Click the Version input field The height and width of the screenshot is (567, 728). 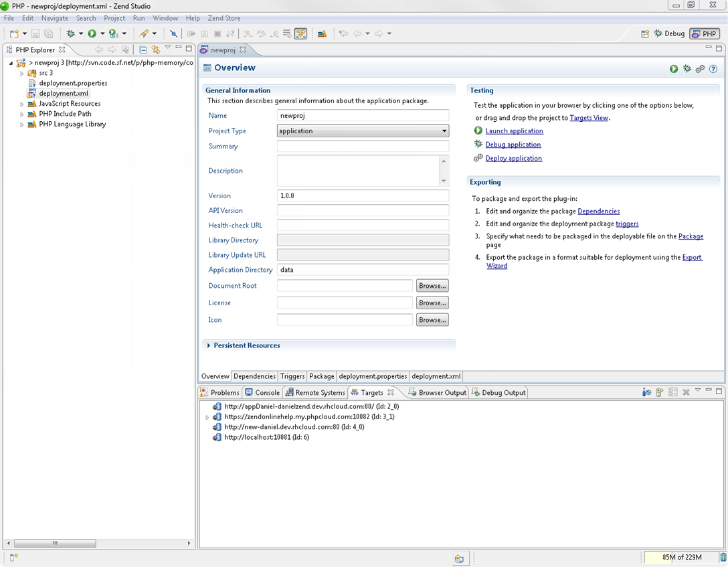coord(363,195)
